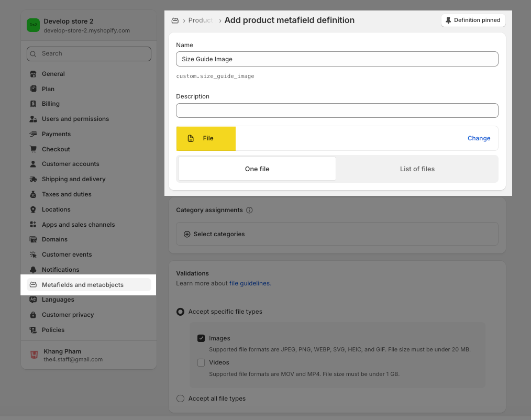The width and height of the screenshot is (531, 420).
Task: Choose Accept specific file types radio
Action: (x=180, y=312)
